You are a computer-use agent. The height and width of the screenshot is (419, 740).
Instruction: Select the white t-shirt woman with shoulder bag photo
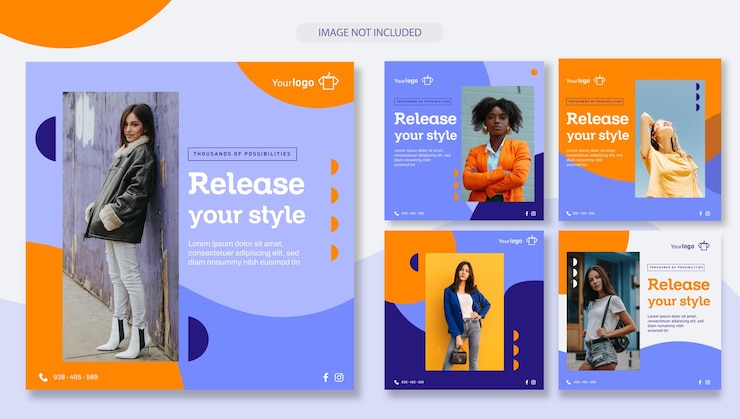[603, 311]
